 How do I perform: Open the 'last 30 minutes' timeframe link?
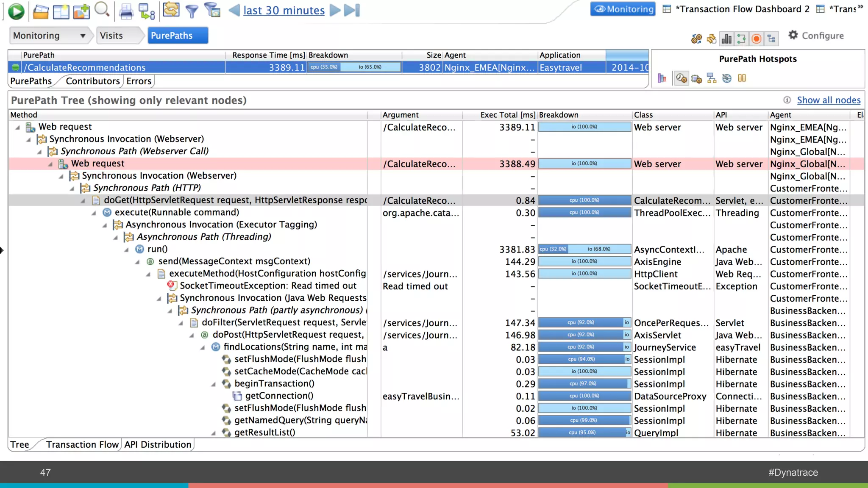tap(284, 10)
